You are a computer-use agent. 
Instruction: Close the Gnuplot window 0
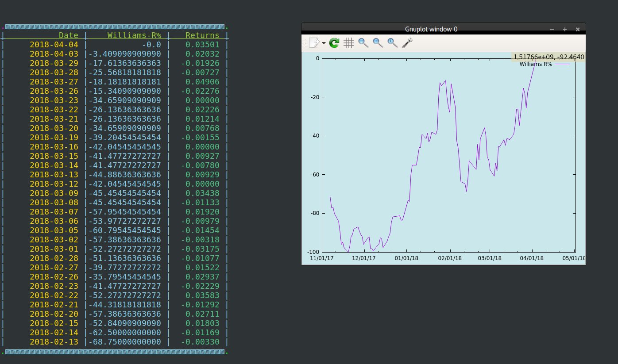(x=578, y=29)
